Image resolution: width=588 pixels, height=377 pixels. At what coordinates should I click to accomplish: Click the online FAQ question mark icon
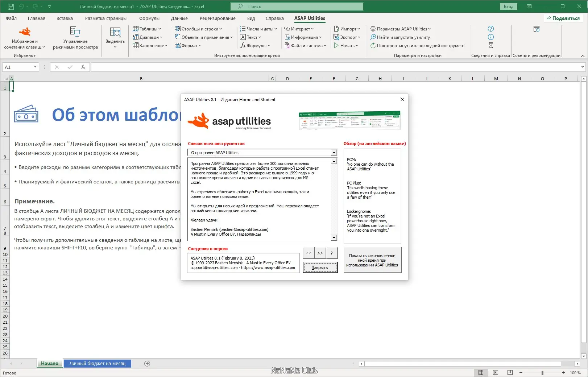click(491, 29)
